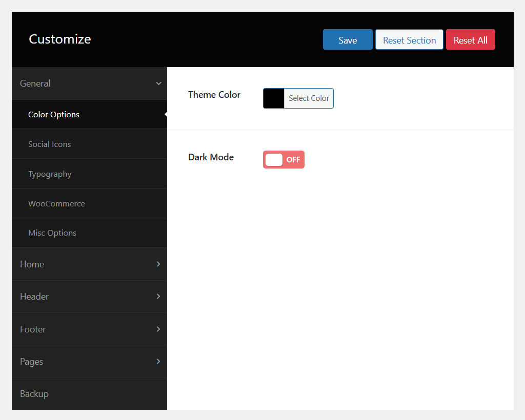Toggle Dark Mode switch on

click(284, 159)
